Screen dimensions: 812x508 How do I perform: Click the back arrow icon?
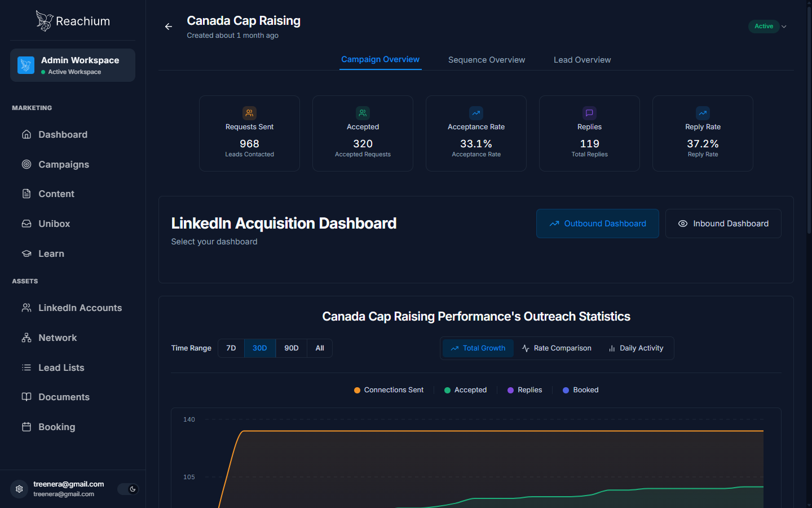tap(168, 27)
